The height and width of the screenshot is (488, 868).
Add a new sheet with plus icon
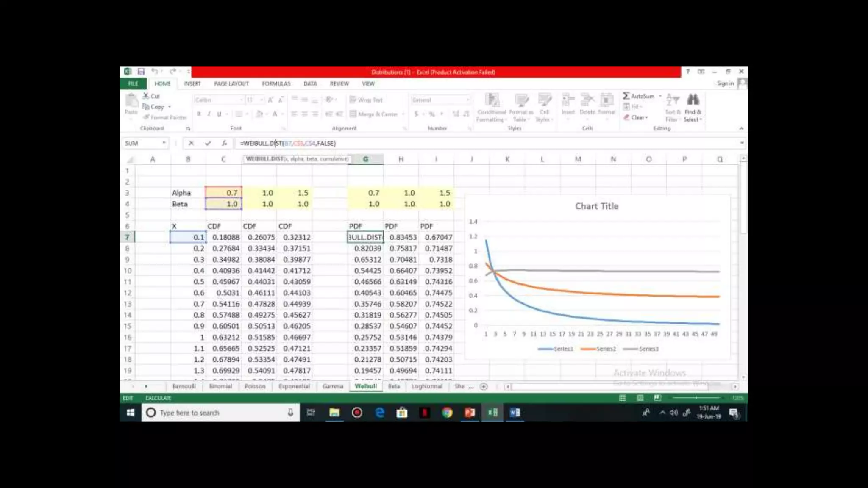pyautogui.click(x=484, y=386)
